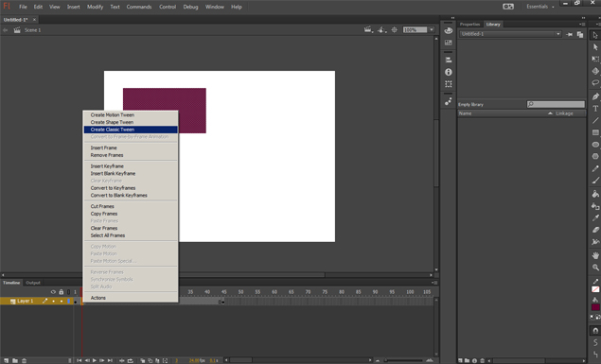
Task: Select the Eraser tool
Action: pyautogui.click(x=595, y=230)
